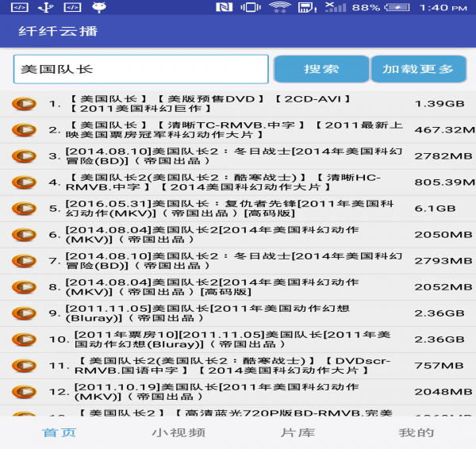Open result 10 2011年票房10 entry

coord(232,340)
